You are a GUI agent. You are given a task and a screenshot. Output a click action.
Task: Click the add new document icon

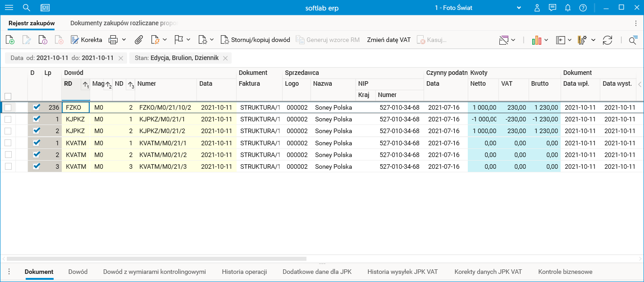[x=10, y=40]
